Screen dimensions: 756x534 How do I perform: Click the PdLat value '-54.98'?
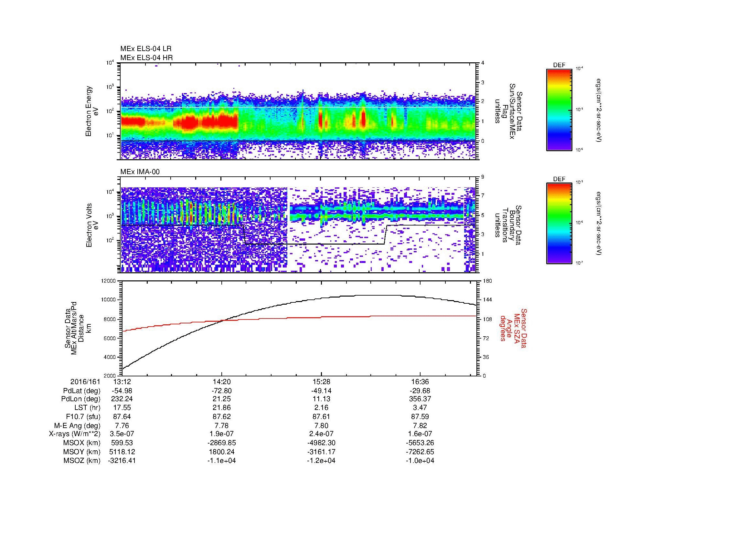pos(122,391)
